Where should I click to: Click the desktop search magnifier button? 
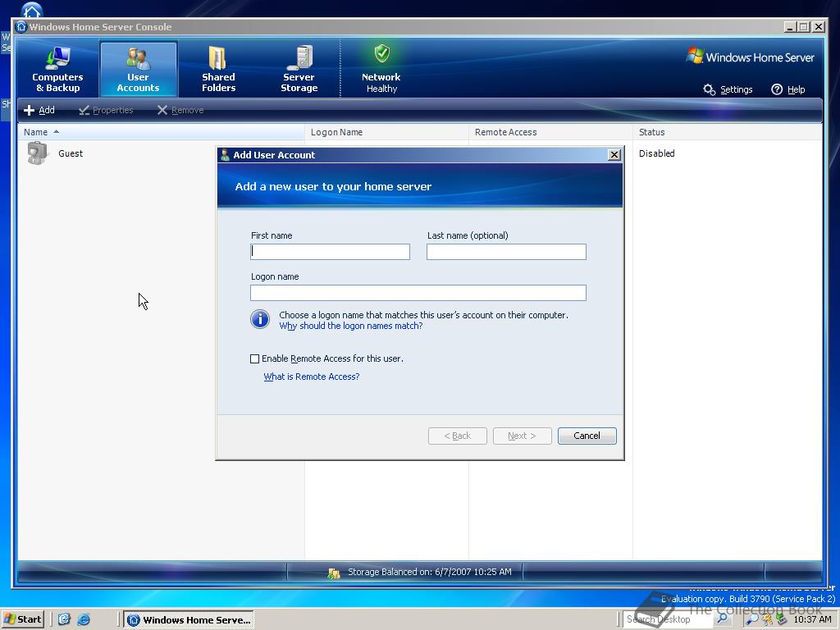pos(722,619)
